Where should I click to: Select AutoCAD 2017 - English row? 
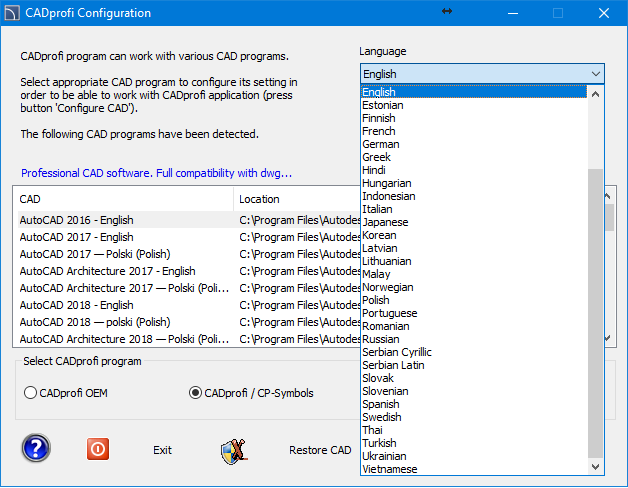coord(188,237)
